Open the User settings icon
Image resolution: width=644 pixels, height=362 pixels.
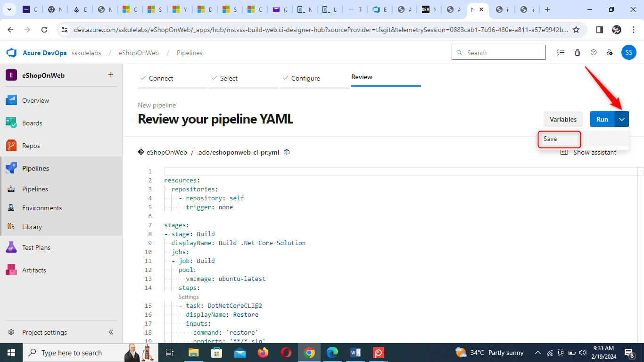610,53
